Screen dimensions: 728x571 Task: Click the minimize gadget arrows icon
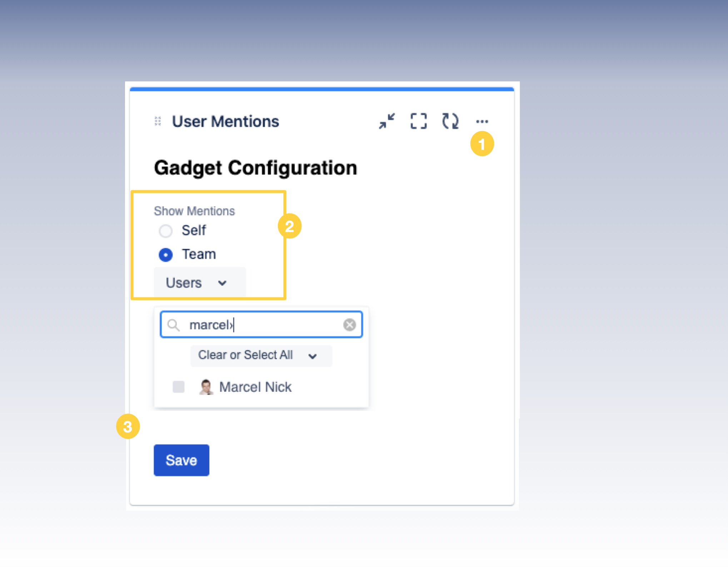click(x=387, y=121)
